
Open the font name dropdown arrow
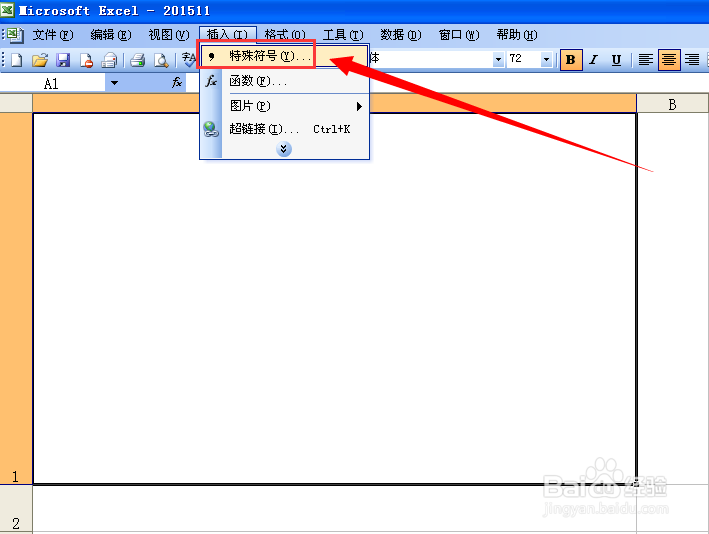pos(498,59)
